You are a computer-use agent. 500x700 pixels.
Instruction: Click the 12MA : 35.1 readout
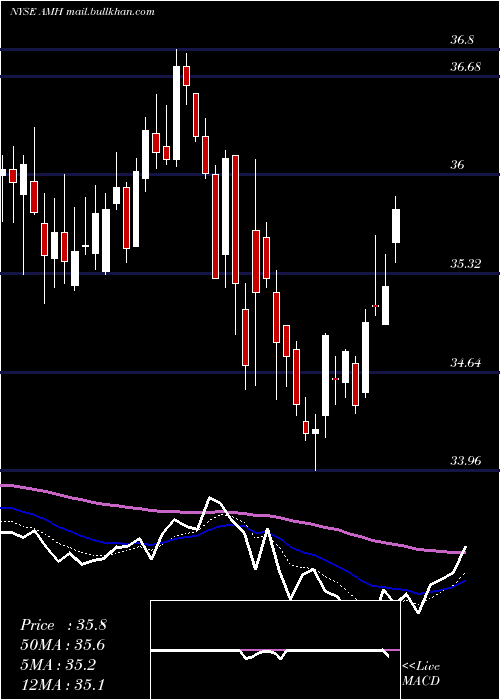pyautogui.click(x=62, y=684)
